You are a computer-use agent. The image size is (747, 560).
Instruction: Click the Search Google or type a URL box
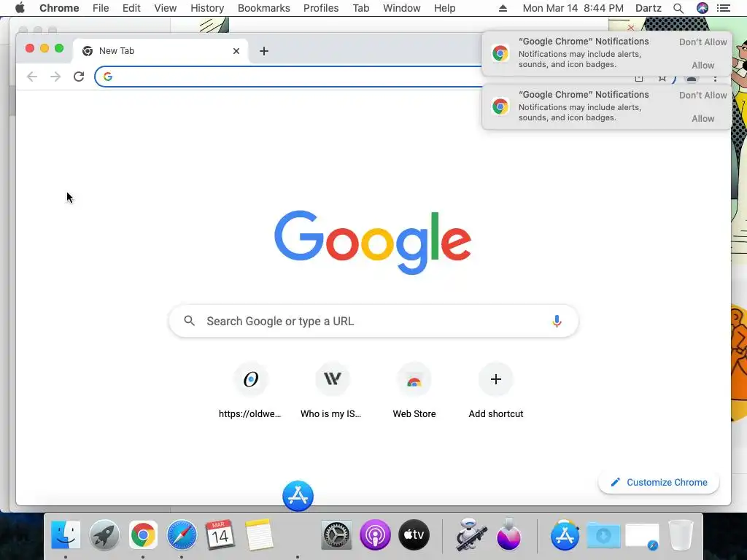[x=373, y=321]
